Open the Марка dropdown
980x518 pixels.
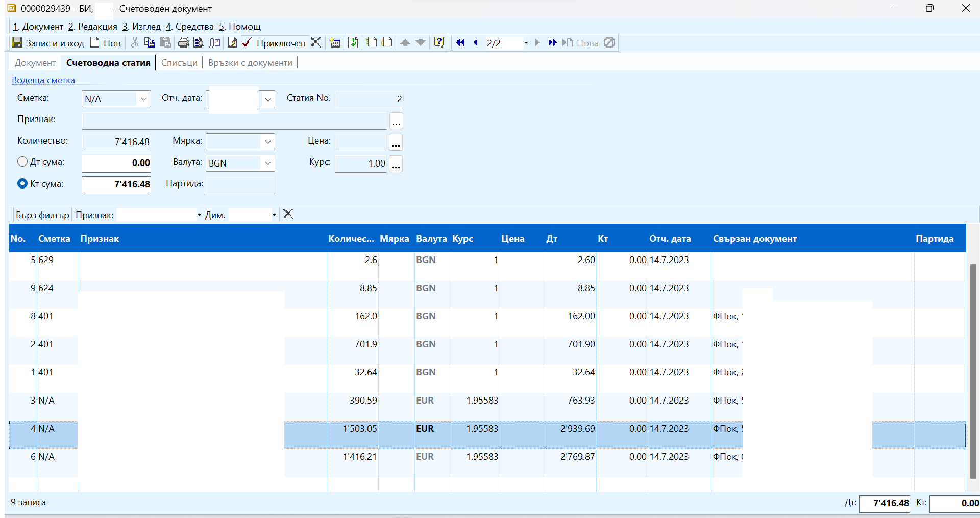(x=267, y=142)
